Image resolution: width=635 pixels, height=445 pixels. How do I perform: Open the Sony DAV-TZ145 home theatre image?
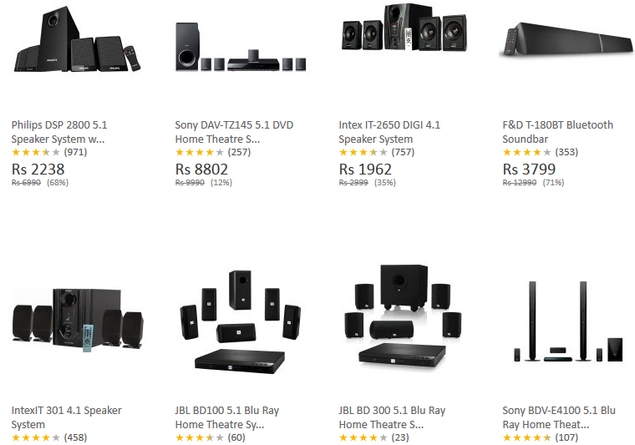(241, 47)
